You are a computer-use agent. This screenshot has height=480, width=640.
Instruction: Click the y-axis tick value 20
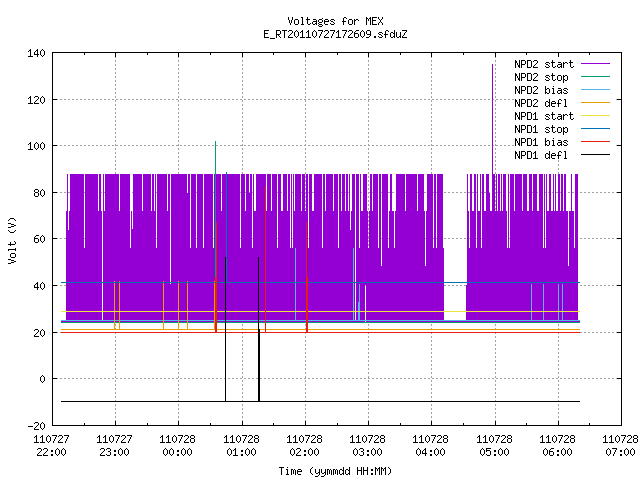[x=39, y=333]
